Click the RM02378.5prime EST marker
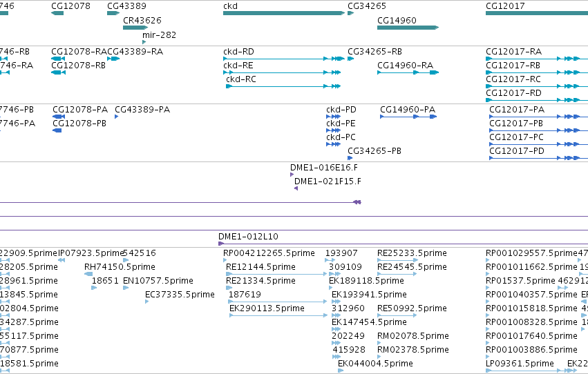Viewport: 588px width, 374px height. click(379, 357)
